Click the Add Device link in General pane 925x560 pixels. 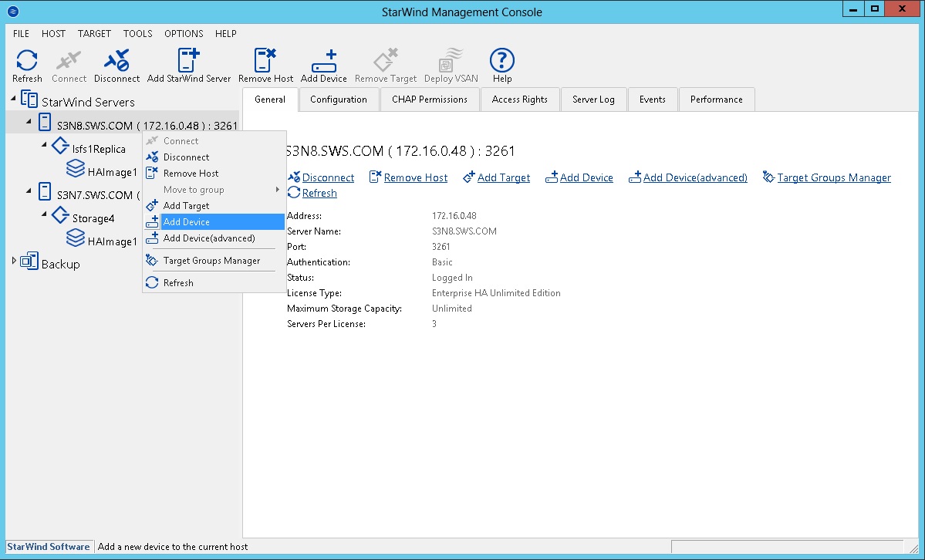point(586,177)
